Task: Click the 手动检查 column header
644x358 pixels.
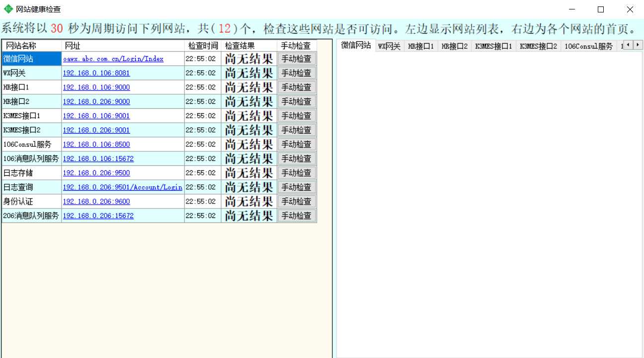Action: pyautogui.click(x=297, y=46)
